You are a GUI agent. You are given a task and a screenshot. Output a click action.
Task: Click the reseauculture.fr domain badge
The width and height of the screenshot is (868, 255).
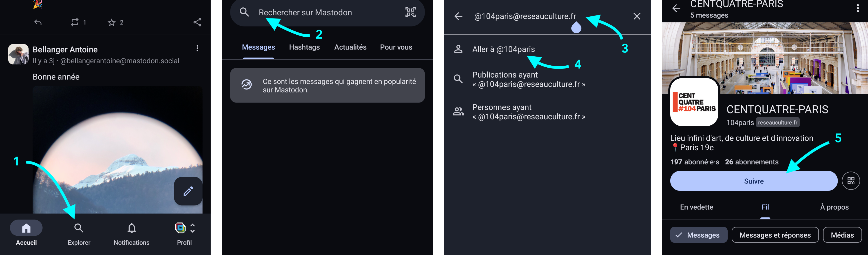tap(778, 123)
